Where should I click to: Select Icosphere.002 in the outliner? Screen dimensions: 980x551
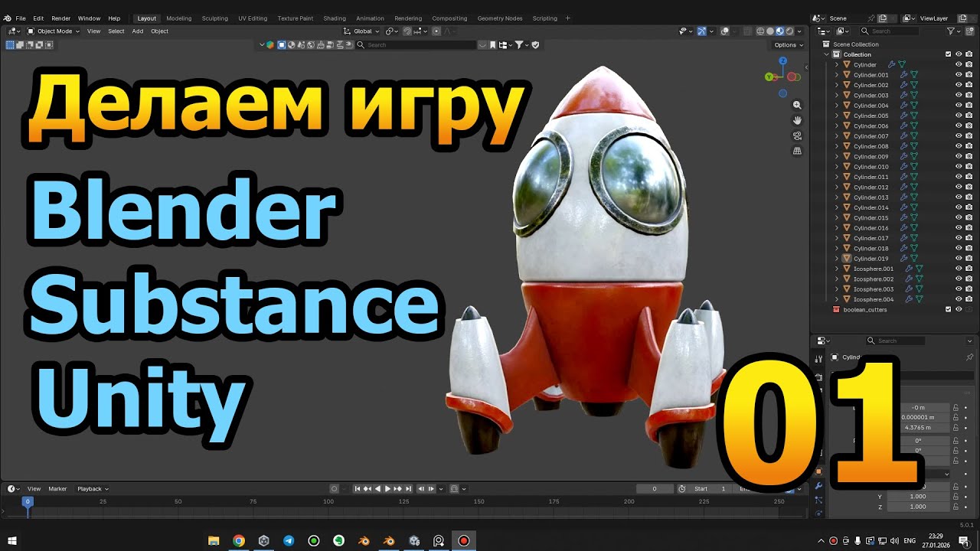pos(874,279)
